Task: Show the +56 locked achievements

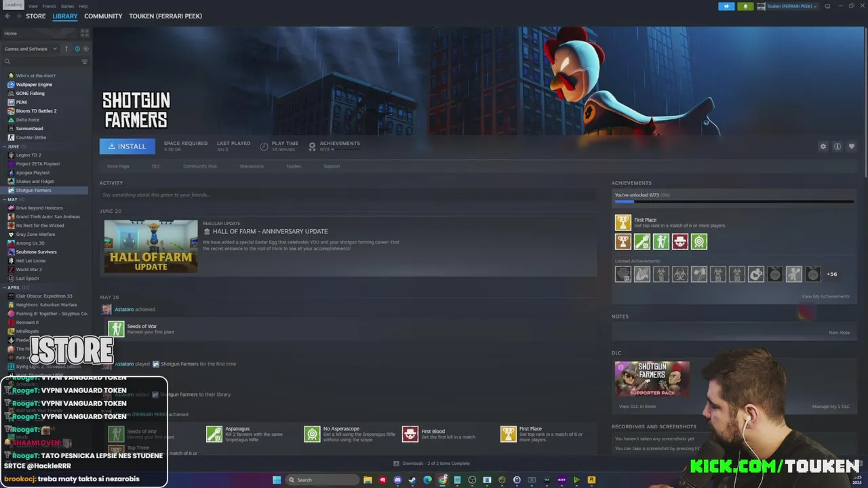Action: (x=831, y=274)
